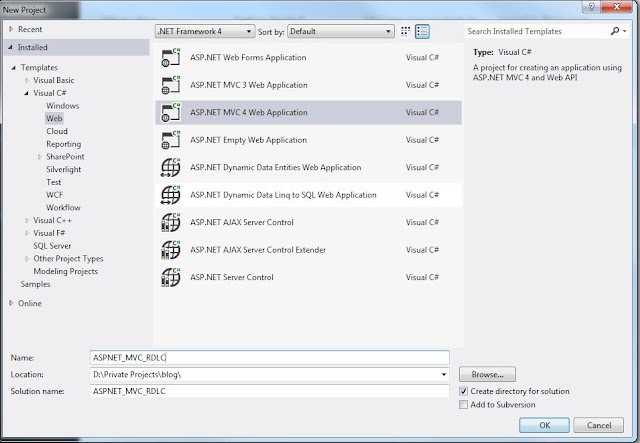The image size is (640, 443).
Task: Collapse the Templates tree node
Action: (x=14, y=68)
